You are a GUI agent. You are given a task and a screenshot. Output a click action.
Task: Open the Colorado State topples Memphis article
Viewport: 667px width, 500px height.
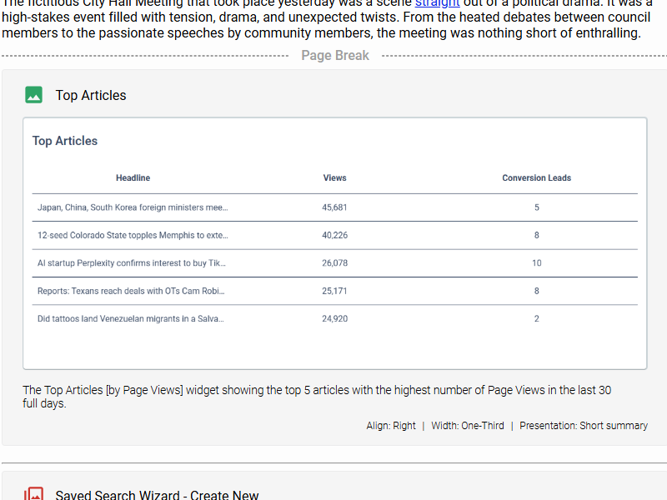click(132, 235)
